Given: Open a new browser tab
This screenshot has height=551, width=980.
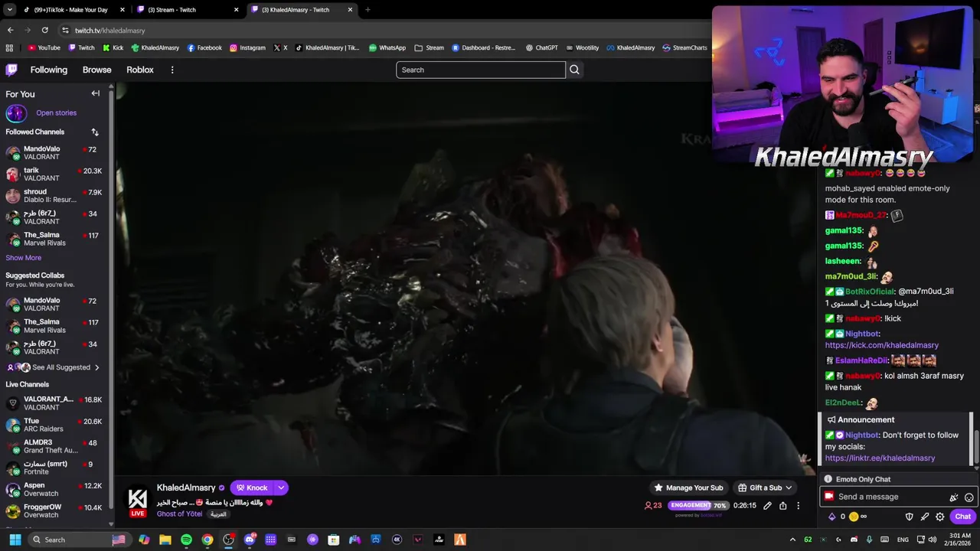Looking at the screenshot, I should coord(367,10).
